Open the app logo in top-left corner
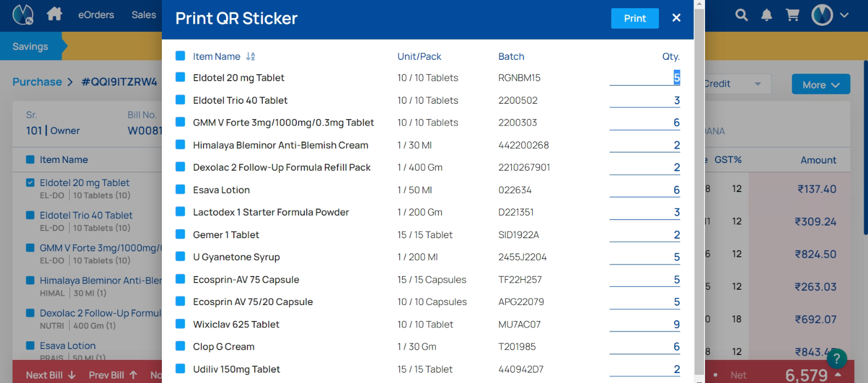 (x=23, y=15)
